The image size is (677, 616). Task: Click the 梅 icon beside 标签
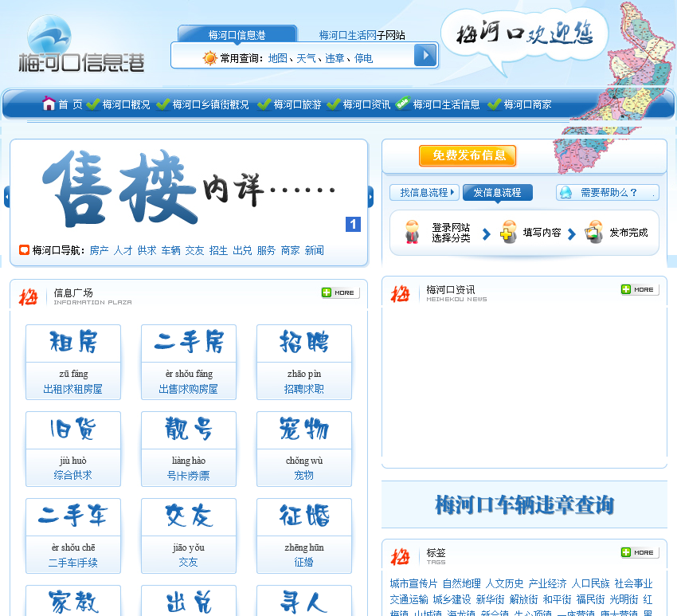[x=401, y=556]
